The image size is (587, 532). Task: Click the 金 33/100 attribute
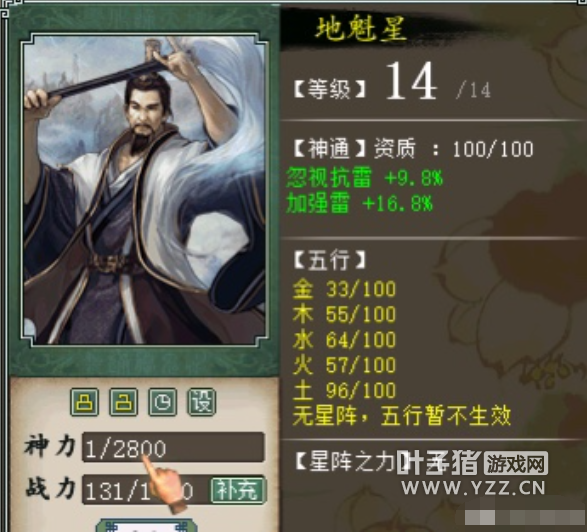pos(344,289)
